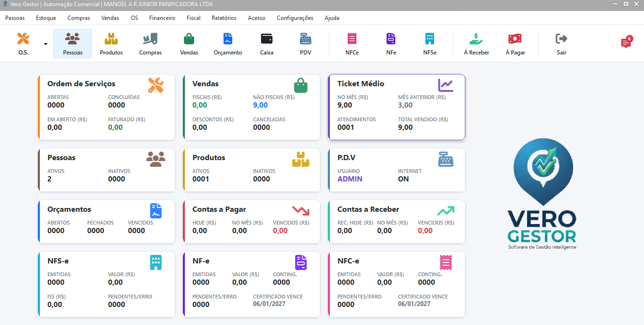Click Não Fiscais value 9,00 in Vendas
This screenshot has height=325, width=644.
[261, 105]
